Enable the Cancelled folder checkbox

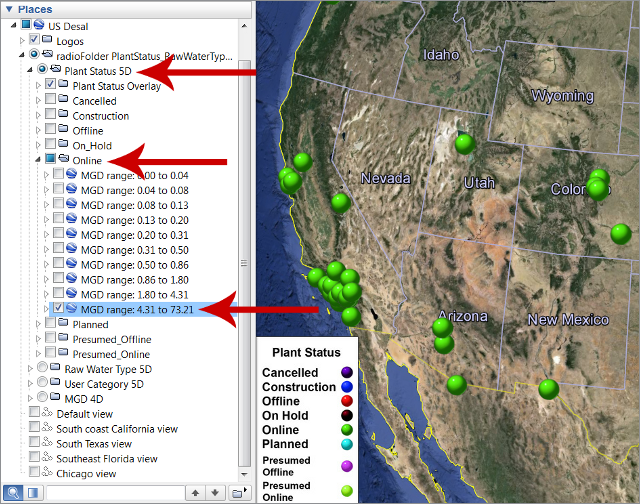pyautogui.click(x=51, y=101)
